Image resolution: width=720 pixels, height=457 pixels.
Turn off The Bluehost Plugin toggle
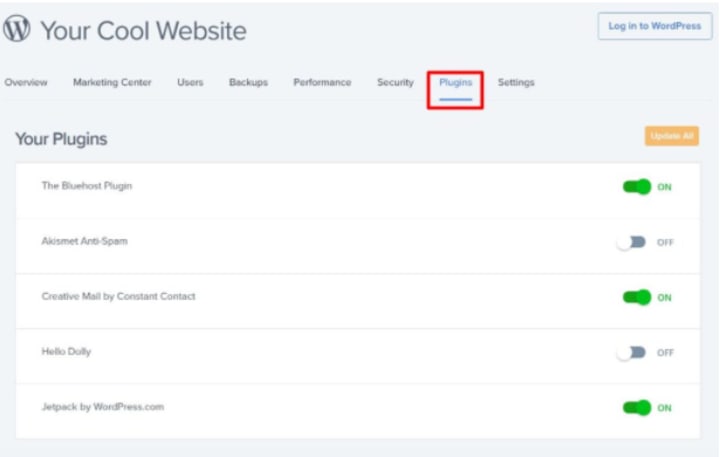click(x=636, y=187)
